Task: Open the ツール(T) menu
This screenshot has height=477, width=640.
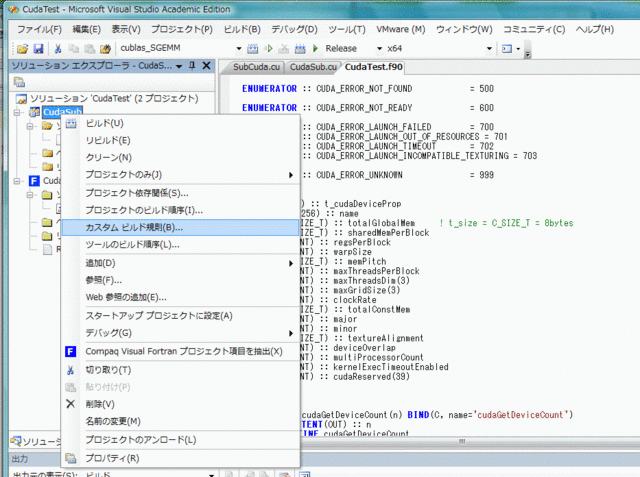Action: [x=347, y=29]
